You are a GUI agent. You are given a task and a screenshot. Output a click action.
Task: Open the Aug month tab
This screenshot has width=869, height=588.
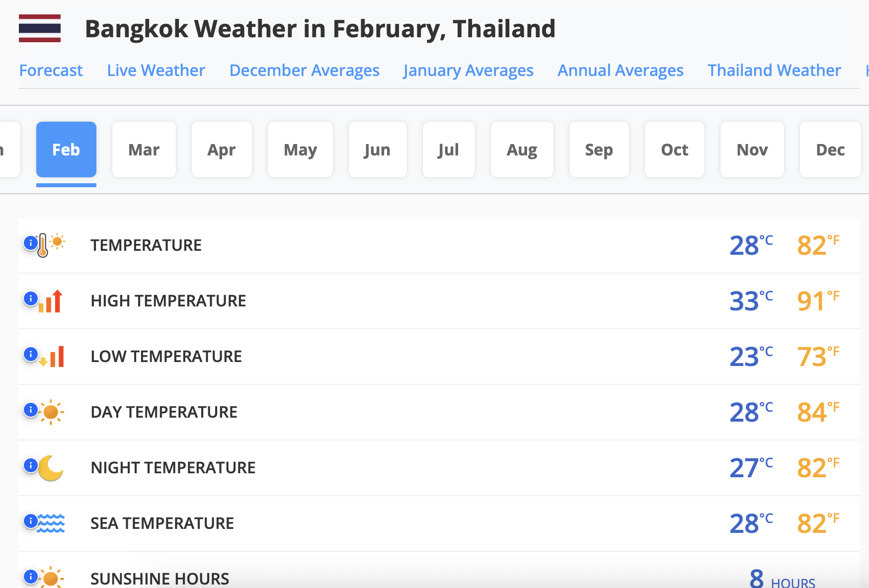[522, 149]
